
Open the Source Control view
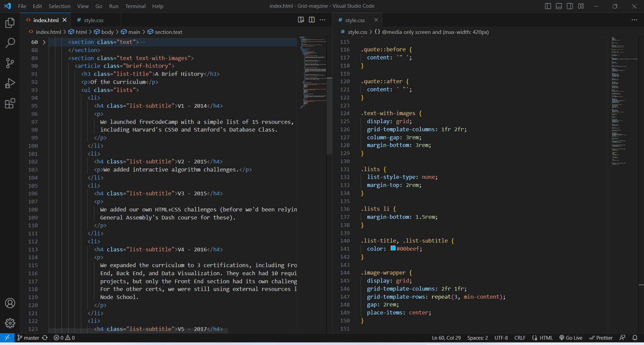(10, 63)
